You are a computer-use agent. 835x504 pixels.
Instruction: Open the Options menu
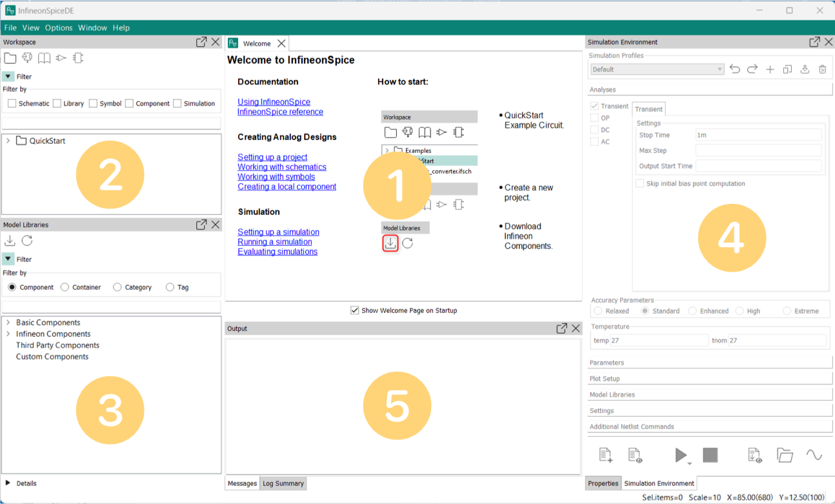59,28
